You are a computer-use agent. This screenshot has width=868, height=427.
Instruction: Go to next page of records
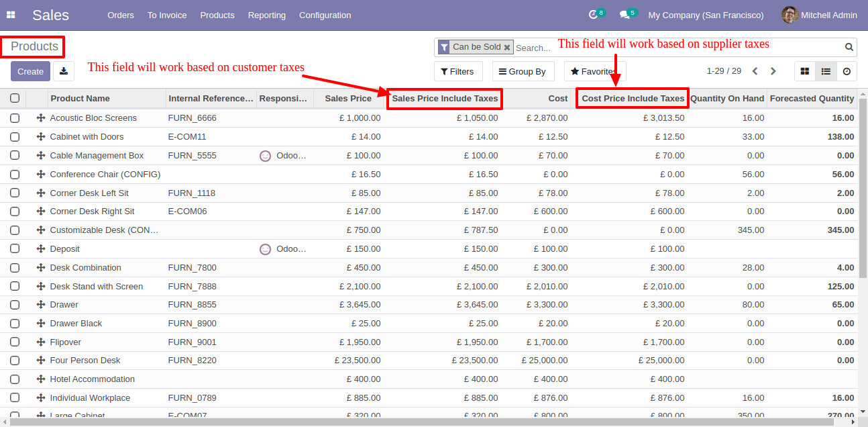[773, 71]
